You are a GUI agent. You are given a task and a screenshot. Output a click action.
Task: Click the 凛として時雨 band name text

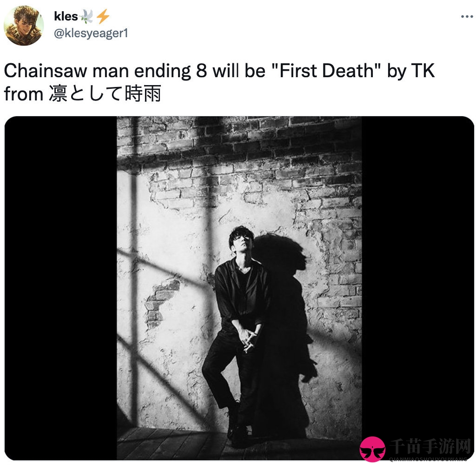(x=105, y=93)
